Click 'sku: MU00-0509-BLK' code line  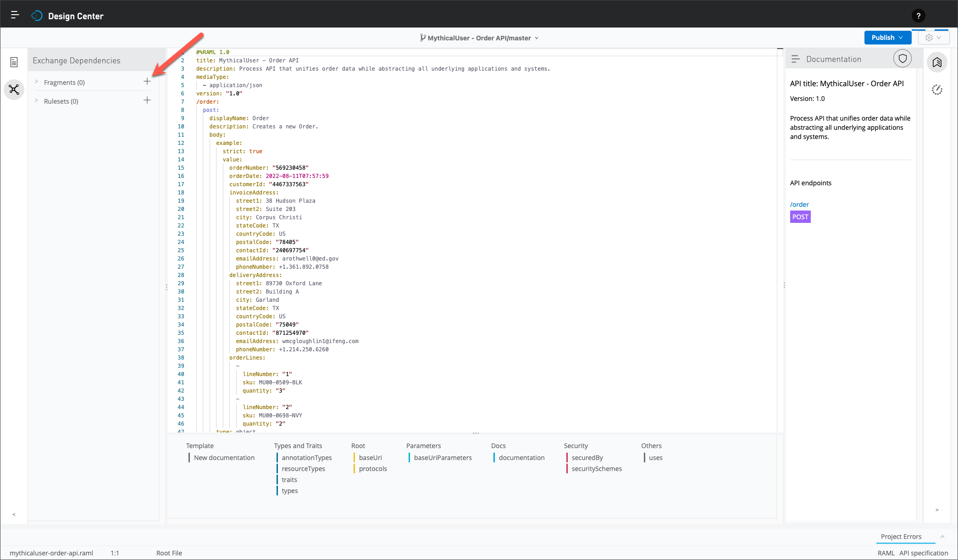point(272,383)
